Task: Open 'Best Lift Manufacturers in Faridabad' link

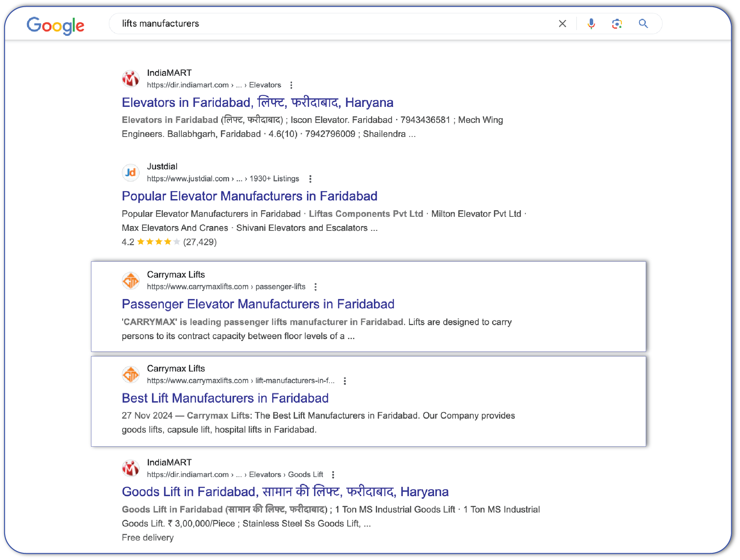Action: point(225,398)
